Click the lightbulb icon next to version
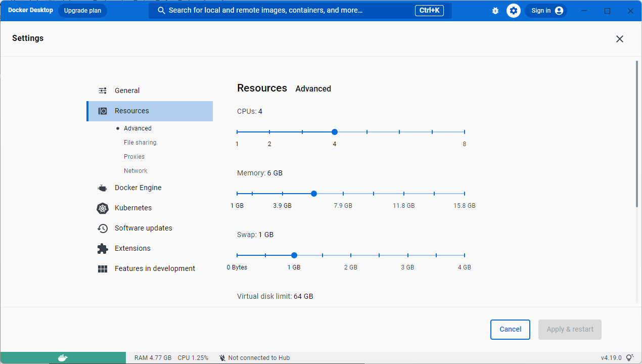This screenshot has height=364, width=642. pyautogui.click(x=630, y=357)
